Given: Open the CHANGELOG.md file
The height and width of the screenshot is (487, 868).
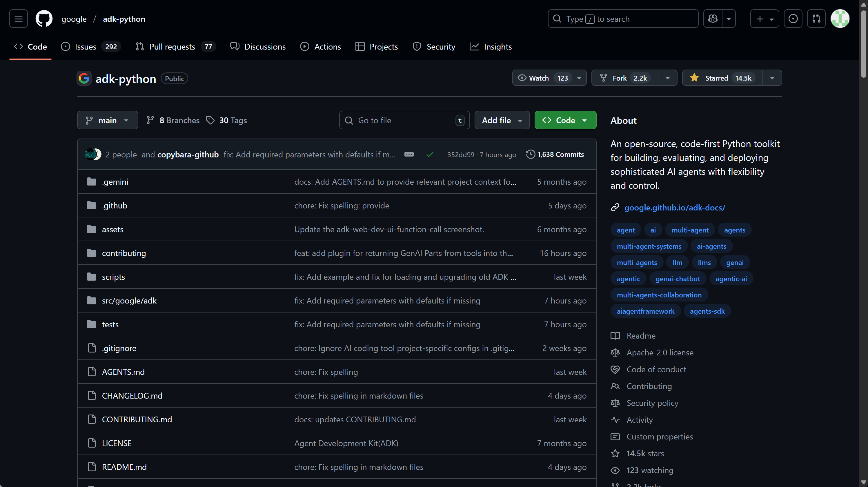Looking at the screenshot, I should coord(132,396).
